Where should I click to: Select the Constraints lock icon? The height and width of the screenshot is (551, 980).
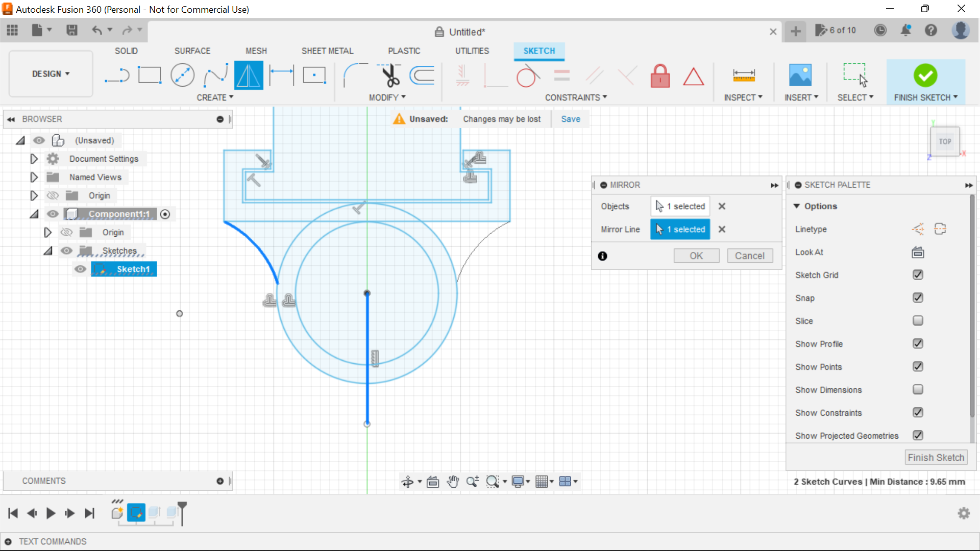pyautogui.click(x=660, y=76)
